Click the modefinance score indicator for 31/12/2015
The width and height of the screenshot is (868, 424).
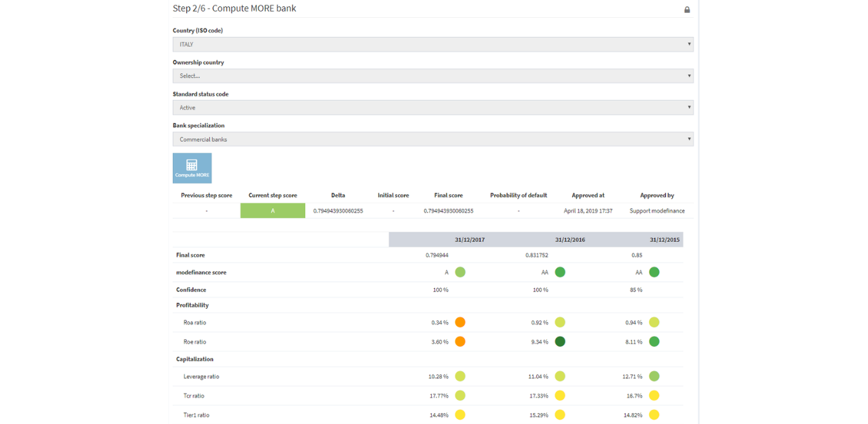click(654, 272)
